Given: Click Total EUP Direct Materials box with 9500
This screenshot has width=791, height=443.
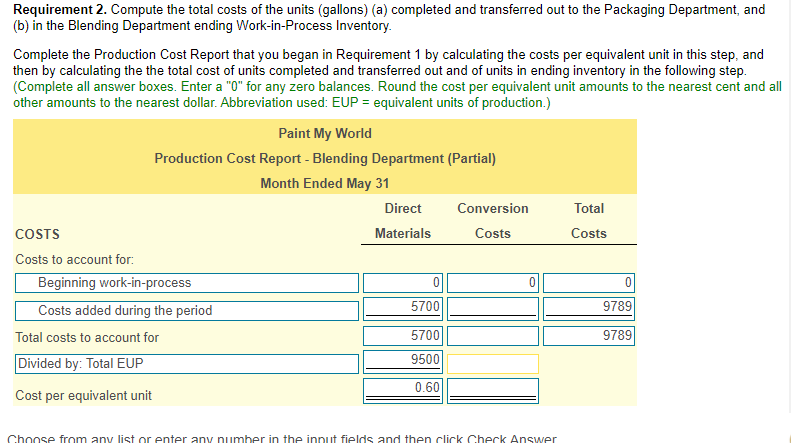Looking at the screenshot, I should (x=403, y=362).
